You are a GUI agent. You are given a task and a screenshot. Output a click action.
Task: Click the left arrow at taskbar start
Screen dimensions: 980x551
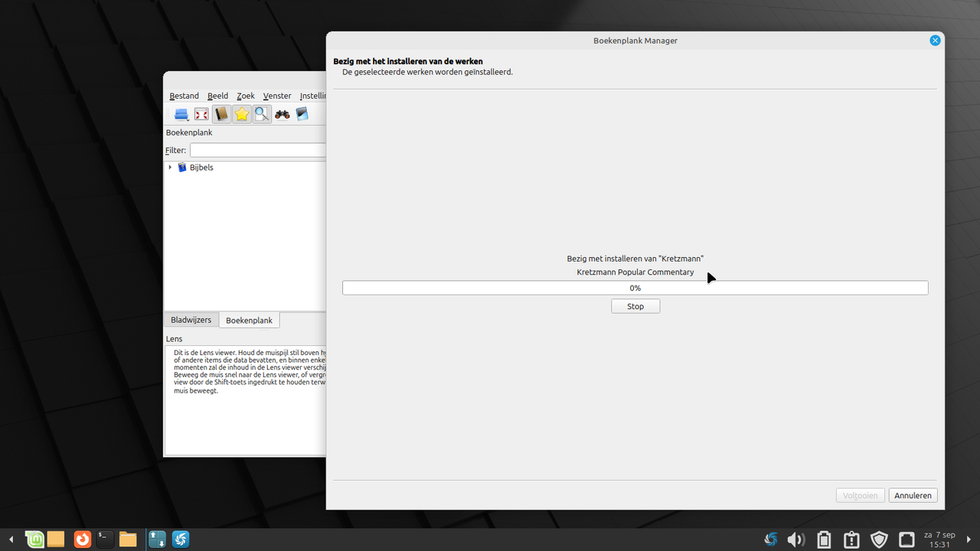click(x=11, y=540)
